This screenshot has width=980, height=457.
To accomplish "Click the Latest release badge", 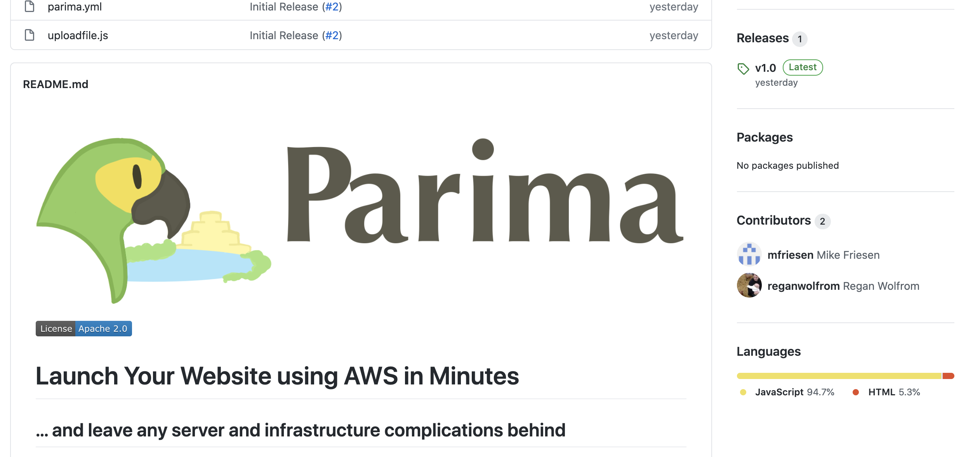I will (x=803, y=67).
